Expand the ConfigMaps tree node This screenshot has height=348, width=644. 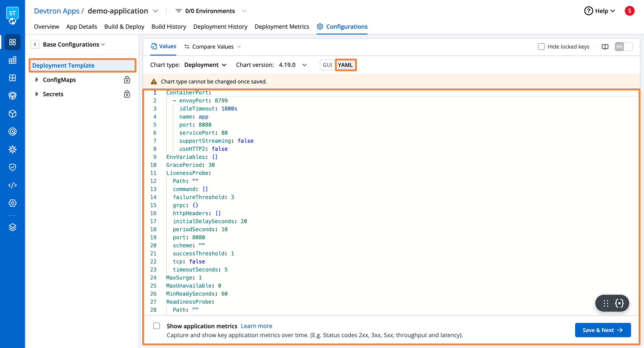pos(37,80)
